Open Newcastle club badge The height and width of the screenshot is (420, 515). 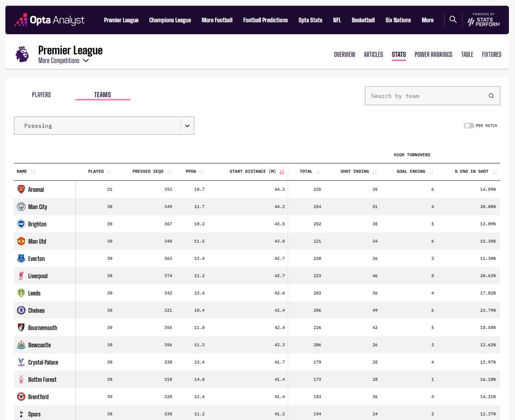[21, 345]
